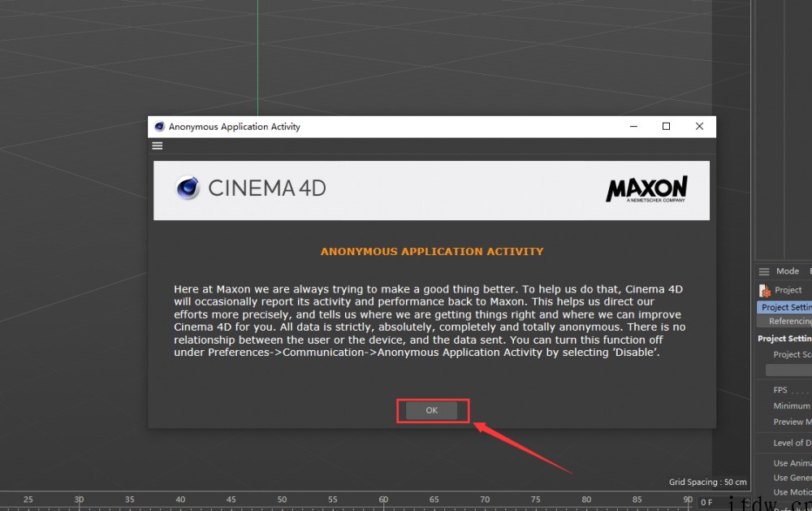The width and height of the screenshot is (812, 511).
Task: Close the Anonymous Application Activity dialog
Action: coord(699,127)
